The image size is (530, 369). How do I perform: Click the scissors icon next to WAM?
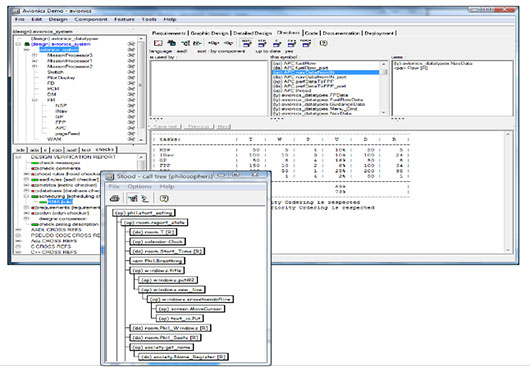131,139
